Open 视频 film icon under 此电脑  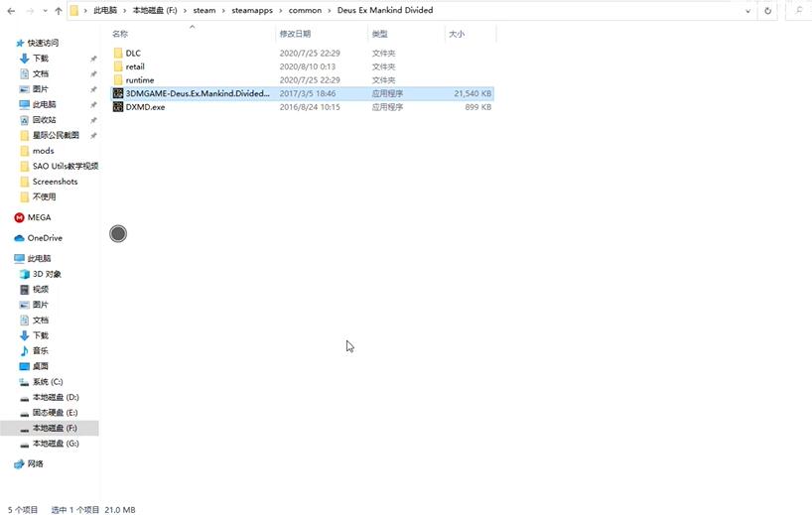coord(25,290)
